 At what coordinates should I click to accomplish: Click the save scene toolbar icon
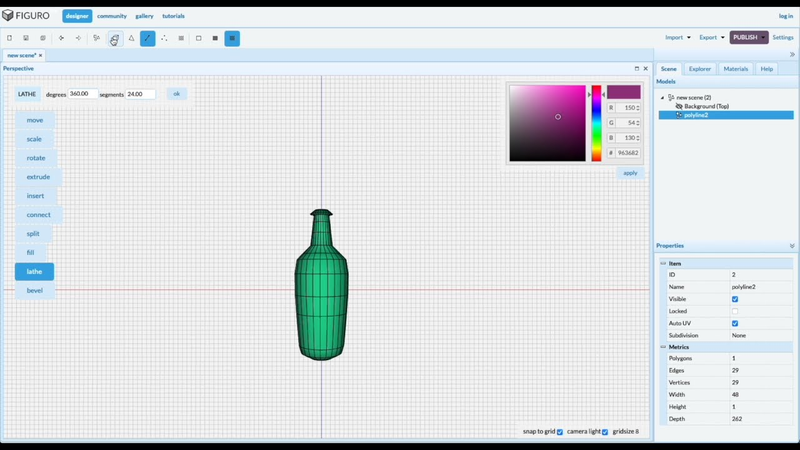[x=26, y=38]
